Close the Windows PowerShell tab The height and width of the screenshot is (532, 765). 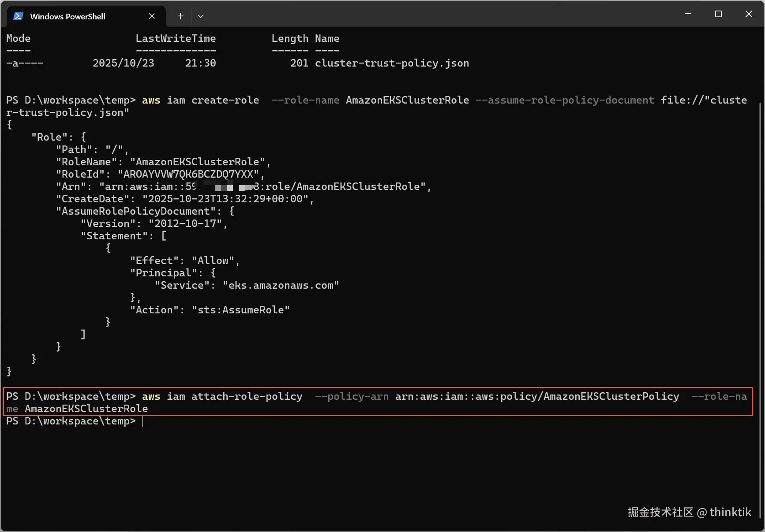point(152,16)
